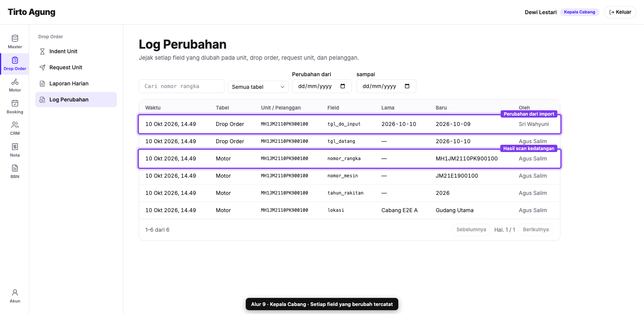This screenshot has height=314, width=644.
Task: Click the JM21E1900100 new value cell
Action: tap(457, 176)
